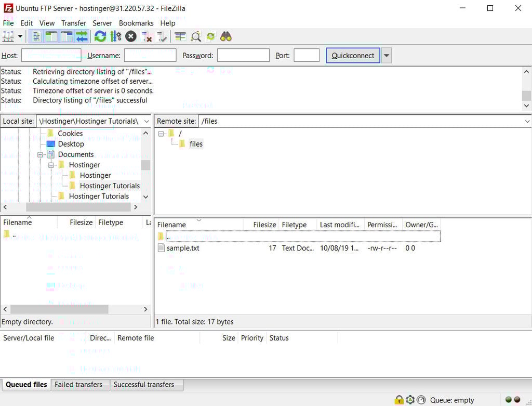Viewport: 532px width, 406px height.
Task: Expand the Remote site path dropdown
Action: tap(527, 121)
